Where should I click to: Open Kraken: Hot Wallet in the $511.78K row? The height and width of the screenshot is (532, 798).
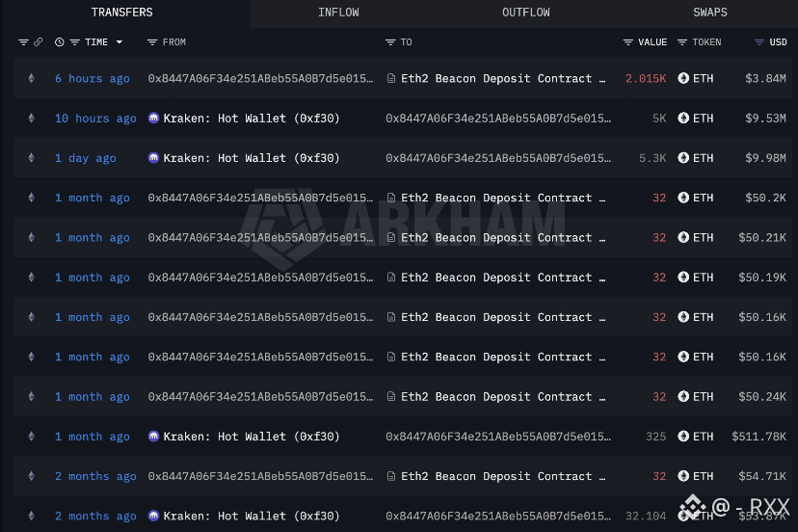[252, 437]
